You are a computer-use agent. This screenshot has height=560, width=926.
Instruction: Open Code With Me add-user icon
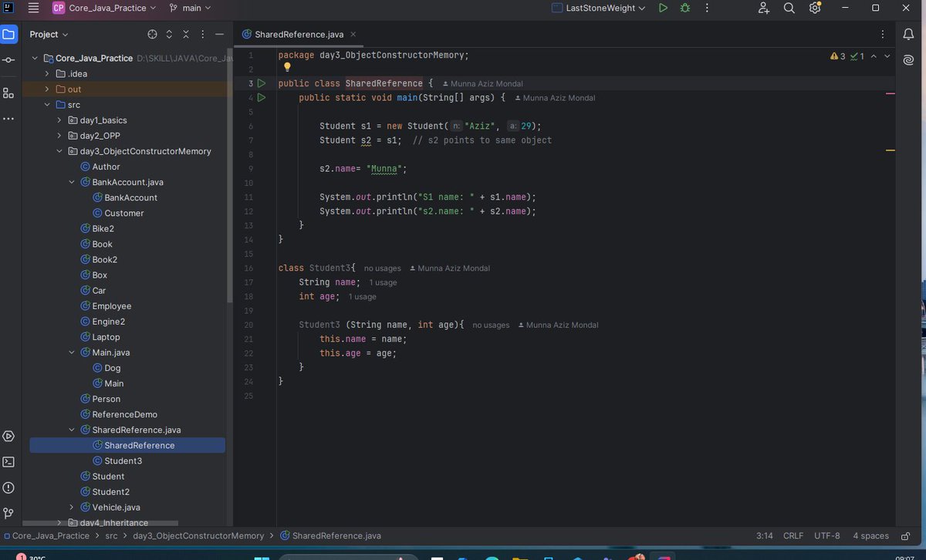pos(764,8)
